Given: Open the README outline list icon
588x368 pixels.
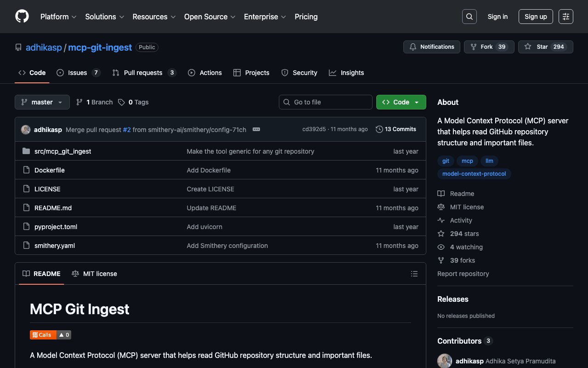Looking at the screenshot, I should [414, 274].
